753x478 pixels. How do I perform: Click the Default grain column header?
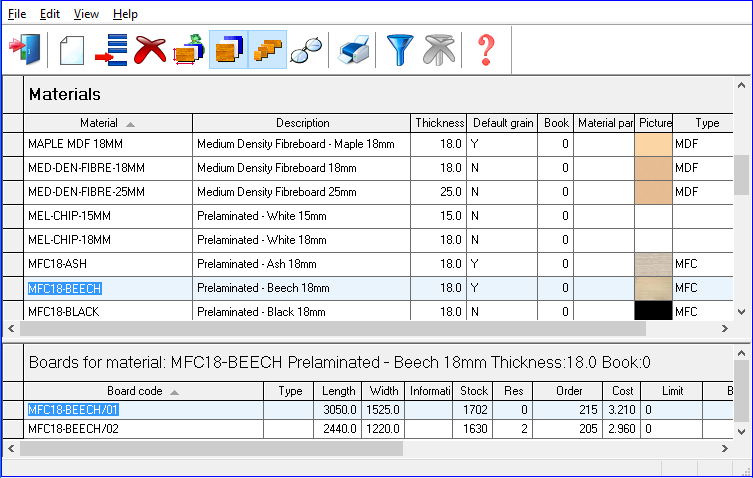[x=502, y=123]
